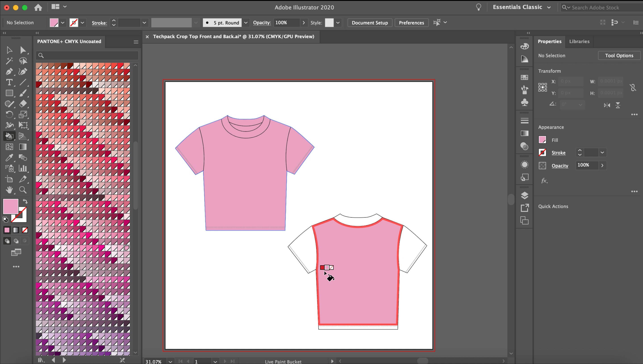The image size is (643, 364).
Task: Open the Essentials Classic workspace dropdown
Action: point(549,7)
